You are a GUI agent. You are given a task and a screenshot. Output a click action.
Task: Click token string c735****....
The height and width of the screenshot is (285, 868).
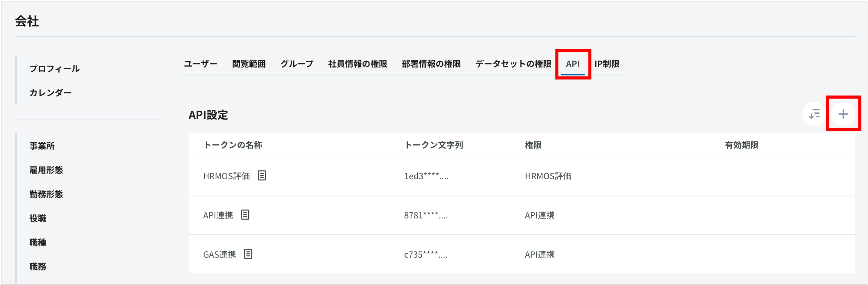tap(426, 255)
